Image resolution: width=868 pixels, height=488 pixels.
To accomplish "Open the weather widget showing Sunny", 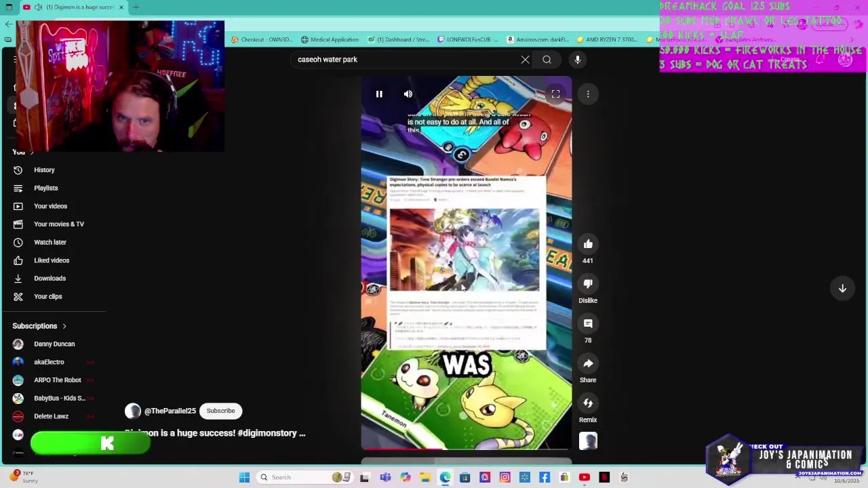I will click(24, 477).
